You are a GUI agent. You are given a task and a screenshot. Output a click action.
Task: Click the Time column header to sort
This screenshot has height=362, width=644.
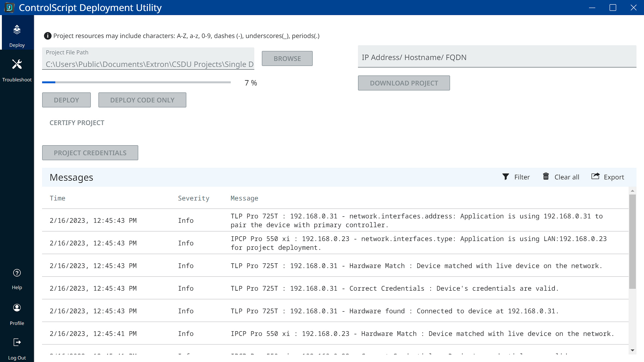point(57,198)
